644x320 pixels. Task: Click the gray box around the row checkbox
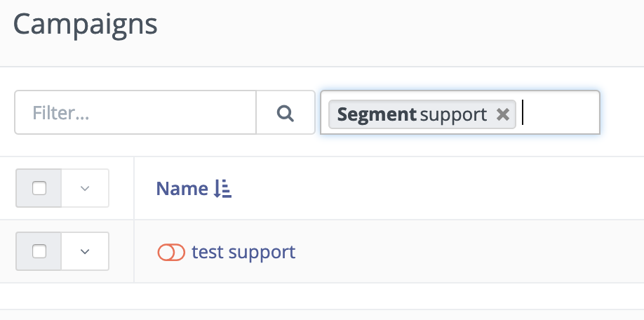(39, 251)
